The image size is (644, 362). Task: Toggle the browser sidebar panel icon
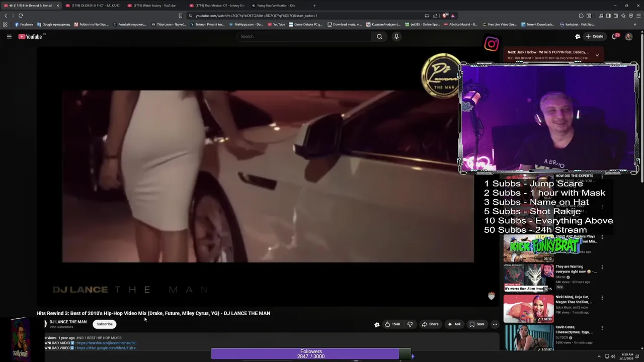[x=608, y=16]
